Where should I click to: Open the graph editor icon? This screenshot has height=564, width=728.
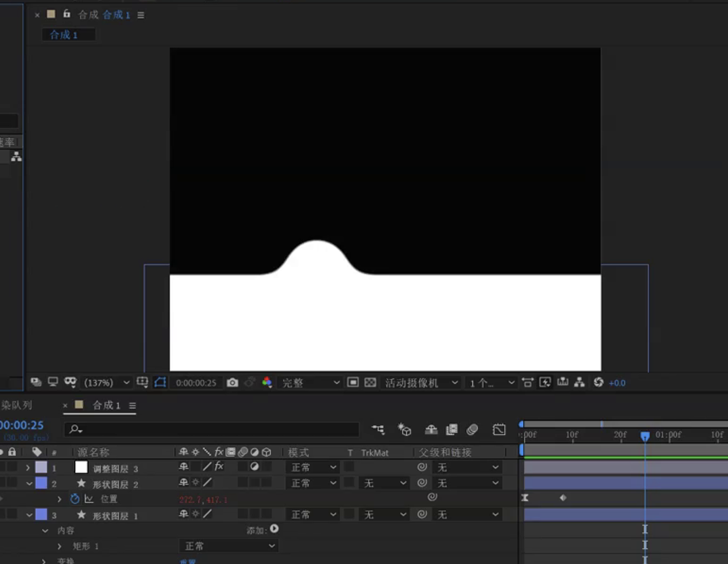pyautogui.click(x=499, y=429)
